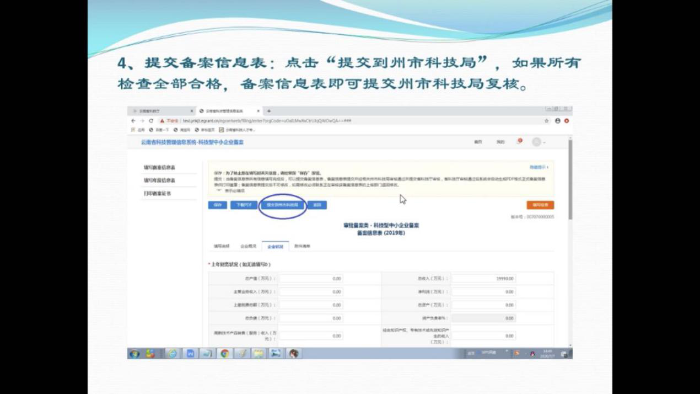Open the apps shortcut on bookmarks bar
The image size is (700, 394).
pyautogui.click(x=138, y=130)
